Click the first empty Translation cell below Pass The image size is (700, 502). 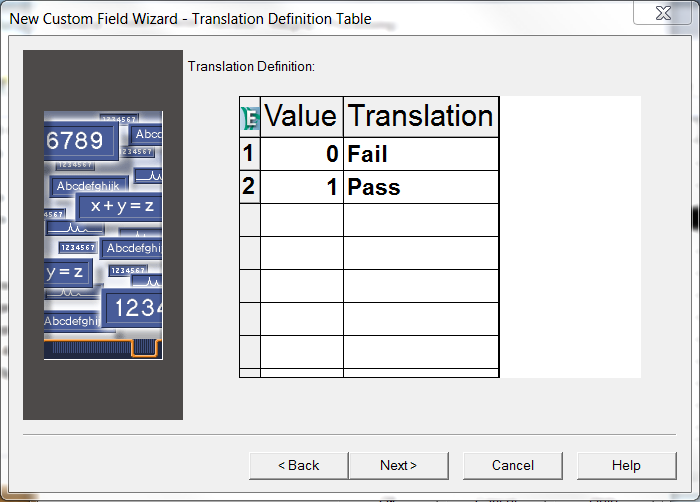(421, 220)
